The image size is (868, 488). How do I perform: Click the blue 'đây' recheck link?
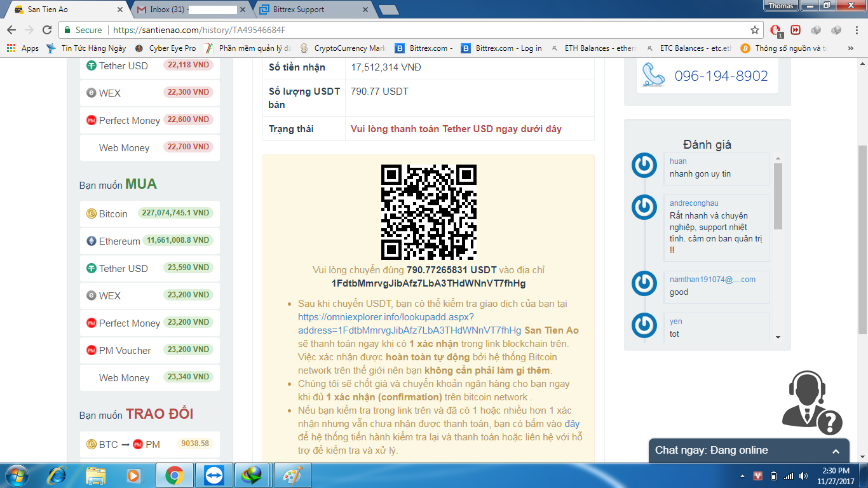pyautogui.click(x=572, y=424)
